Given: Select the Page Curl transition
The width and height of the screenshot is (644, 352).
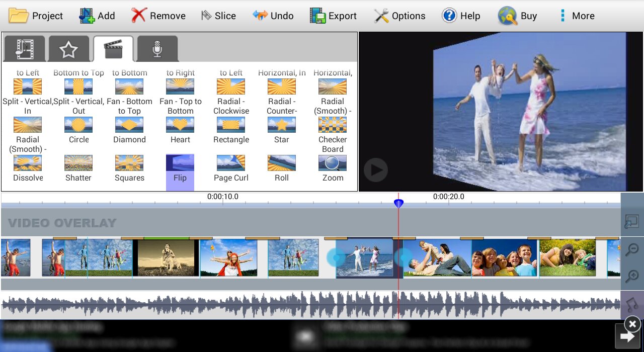Looking at the screenshot, I should coord(231,163).
